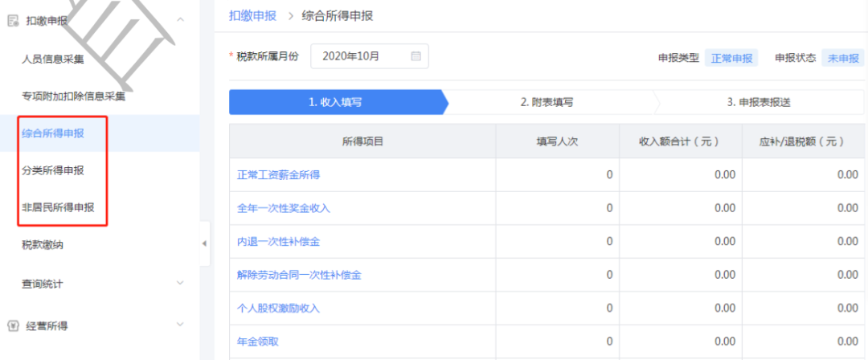Click the 扣缴申报 breadcrumb link
The image size is (868, 360).
click(x=252, y=15)
